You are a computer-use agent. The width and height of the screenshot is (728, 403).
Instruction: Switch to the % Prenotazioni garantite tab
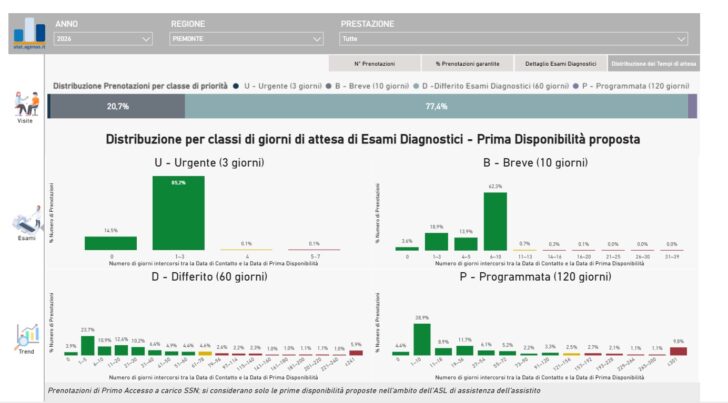(468, 64)
